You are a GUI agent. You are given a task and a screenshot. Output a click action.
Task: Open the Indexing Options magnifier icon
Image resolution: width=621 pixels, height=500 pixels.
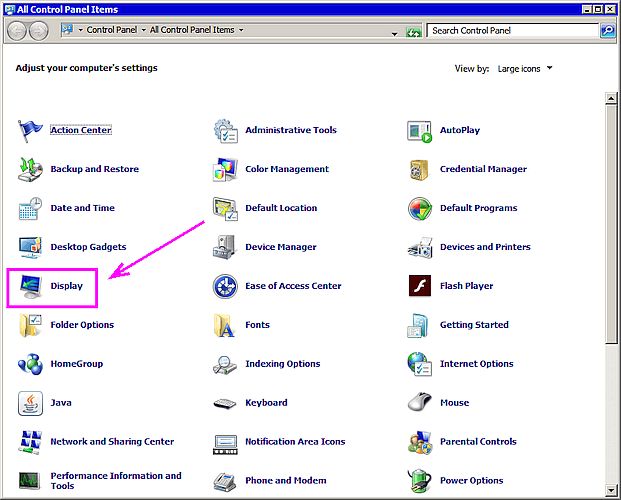click(x=225, y=365)
